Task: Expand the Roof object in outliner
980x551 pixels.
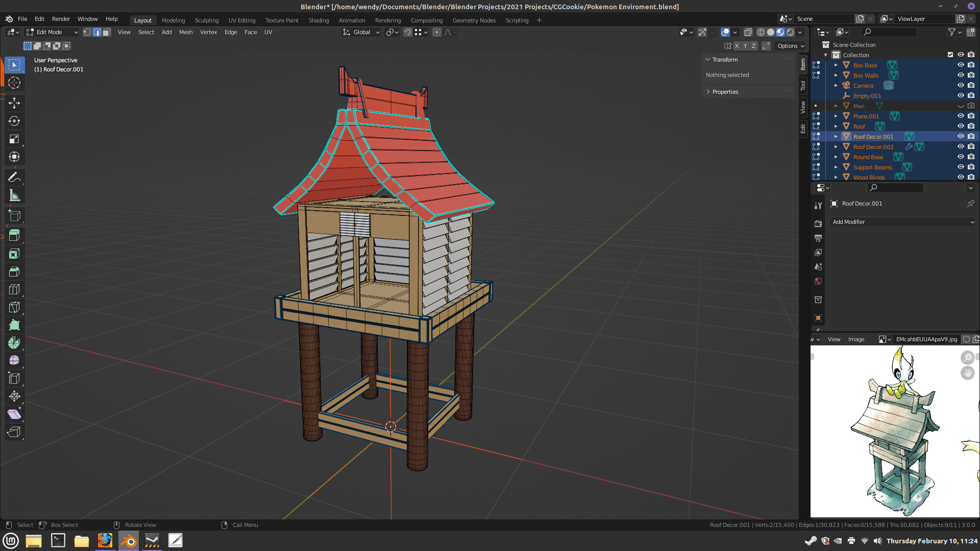Action: [836, 126]
